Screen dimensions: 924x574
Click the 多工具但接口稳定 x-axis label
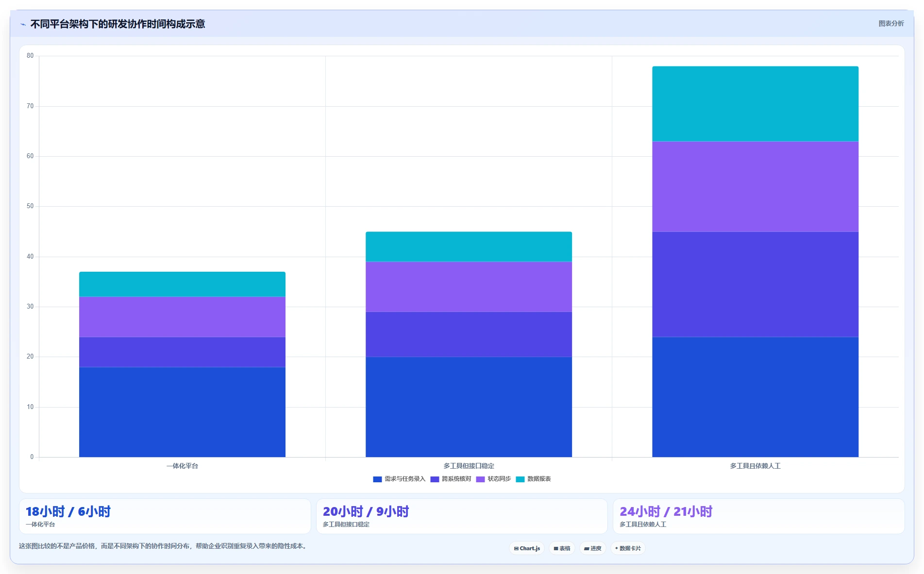[x=469, y=466]
